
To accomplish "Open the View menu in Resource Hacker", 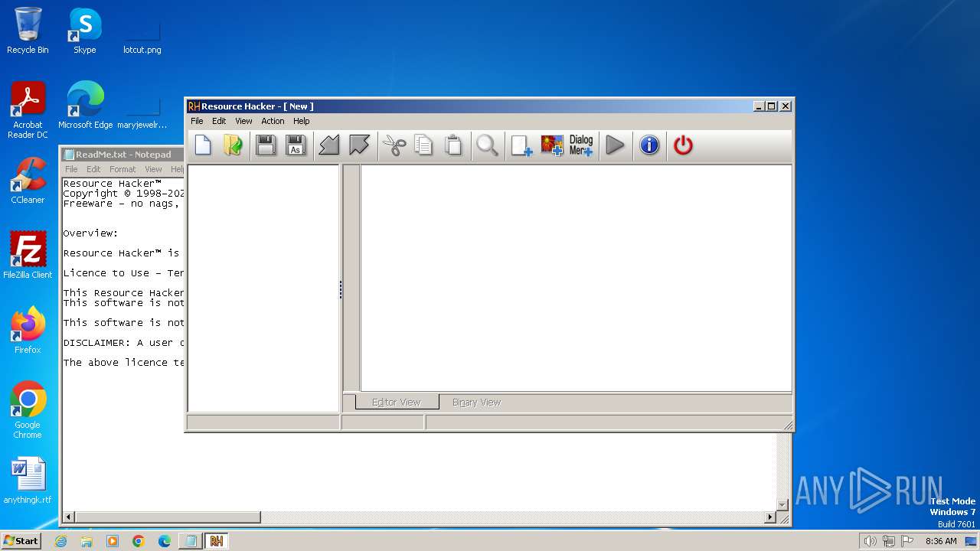I will pyautogui.click(x=243, y=121).
